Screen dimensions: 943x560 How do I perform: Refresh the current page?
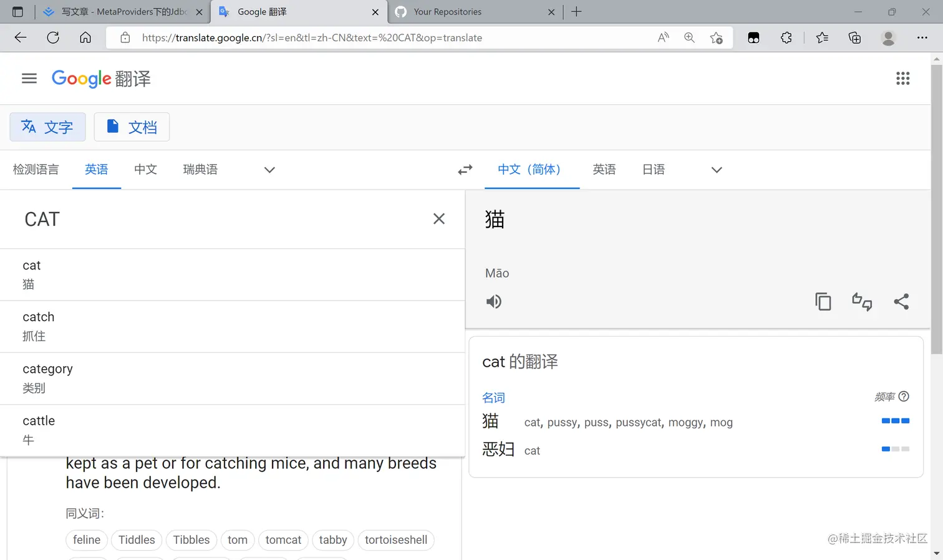tap(53, 37)
